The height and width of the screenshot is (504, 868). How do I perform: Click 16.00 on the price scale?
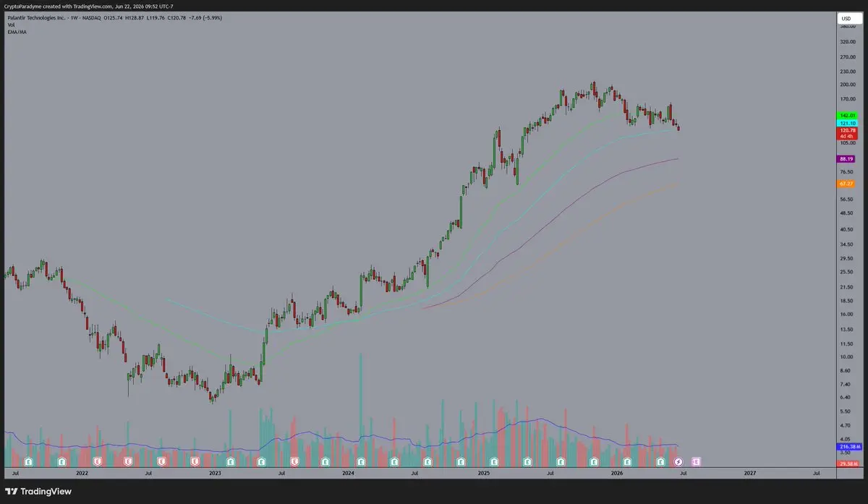pyautogui.click(x=846, y=315)
